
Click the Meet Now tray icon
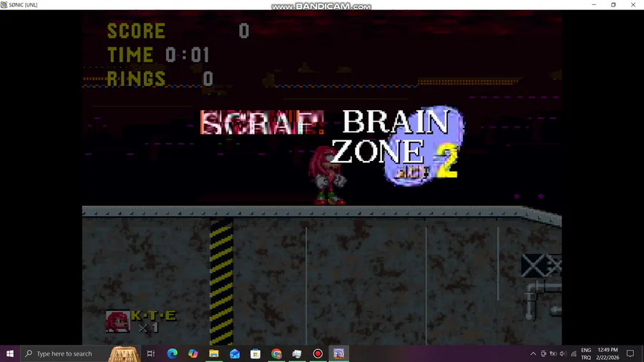[x=543, y=354]
